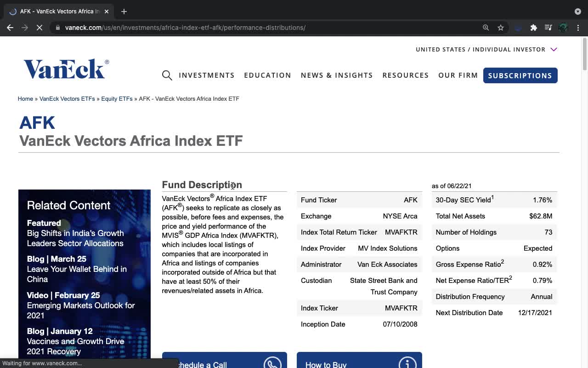
Task: Click the tab search dropdown arrow
Action: [578, 11]
